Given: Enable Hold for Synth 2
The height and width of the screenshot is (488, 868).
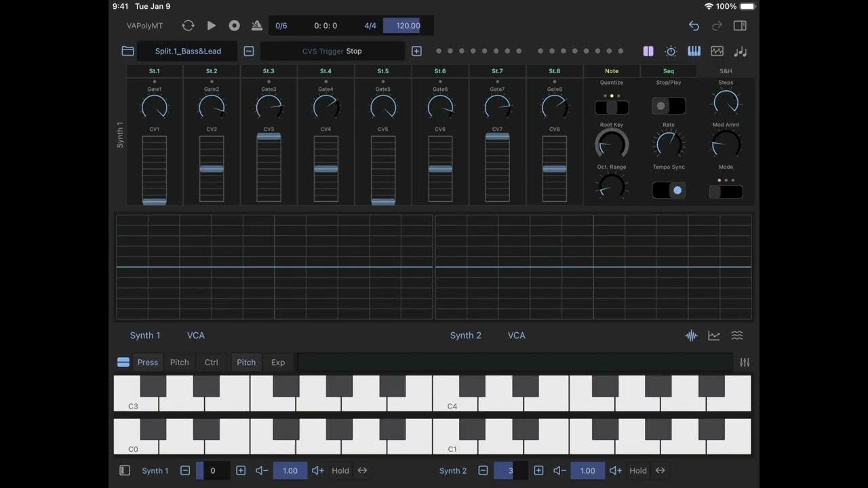Looking at the screenshot, I should click(x=638, y=470).
